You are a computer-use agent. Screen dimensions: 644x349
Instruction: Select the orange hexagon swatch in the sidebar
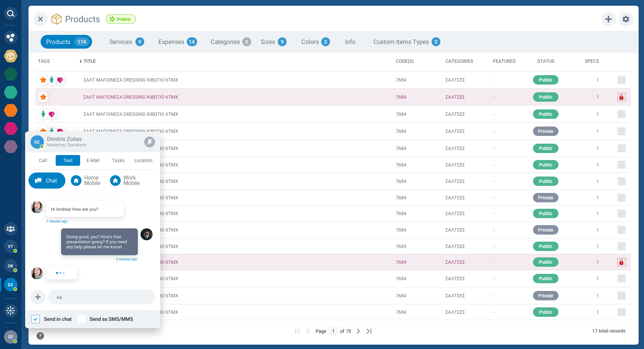(10, 110)
